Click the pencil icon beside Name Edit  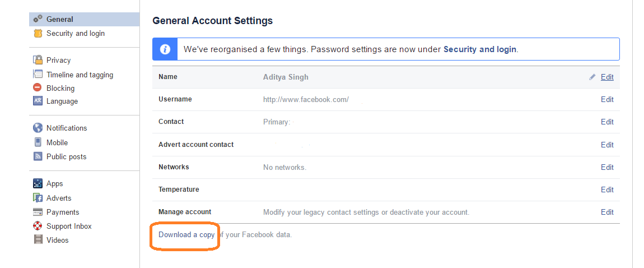pyautogui.click(x=592, y=77)
